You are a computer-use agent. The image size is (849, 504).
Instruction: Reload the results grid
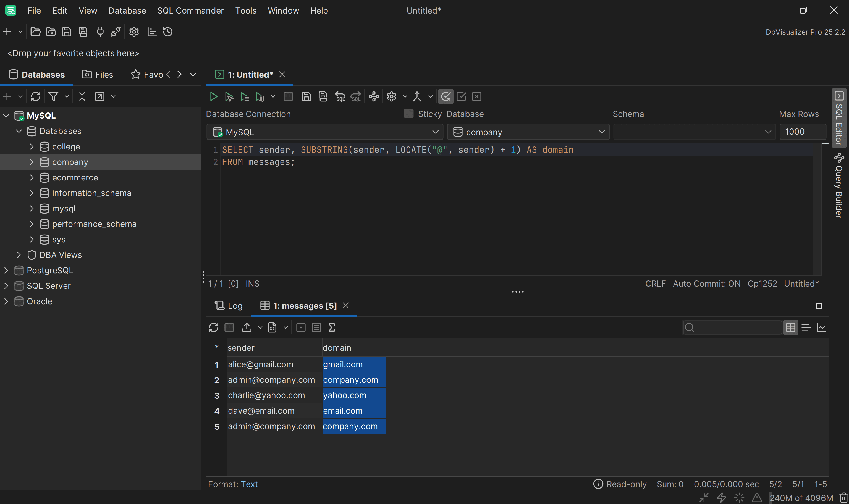tap(214, 328)
